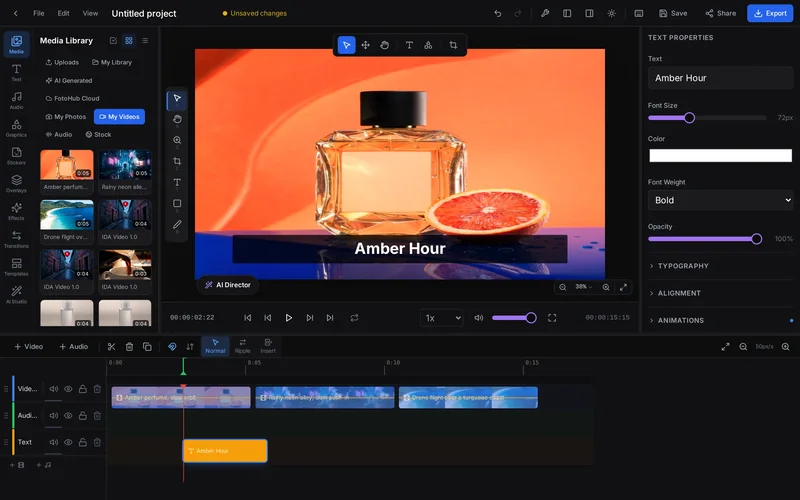Click the white text Color swatch
Screen dimensions: 800x500
pyautogui.click(x=720, y=156)
